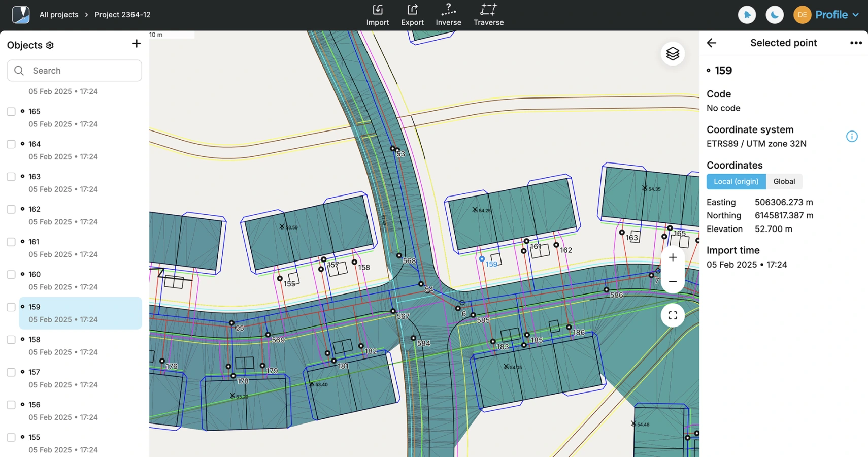868x457 pixels.
Task: Open the Selected point overflow menu
Action: tap(856, 43)
